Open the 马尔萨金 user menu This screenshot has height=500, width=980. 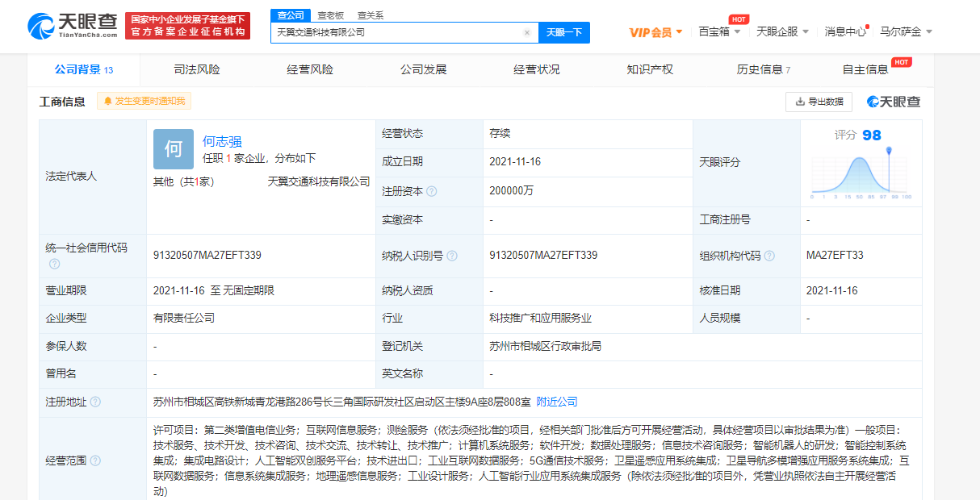tap(906, 32)
